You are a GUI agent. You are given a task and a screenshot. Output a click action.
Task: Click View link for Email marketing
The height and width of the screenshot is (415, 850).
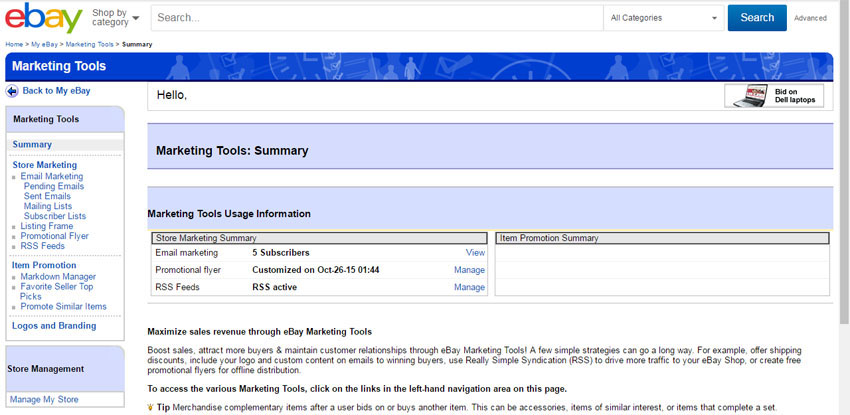475,253
